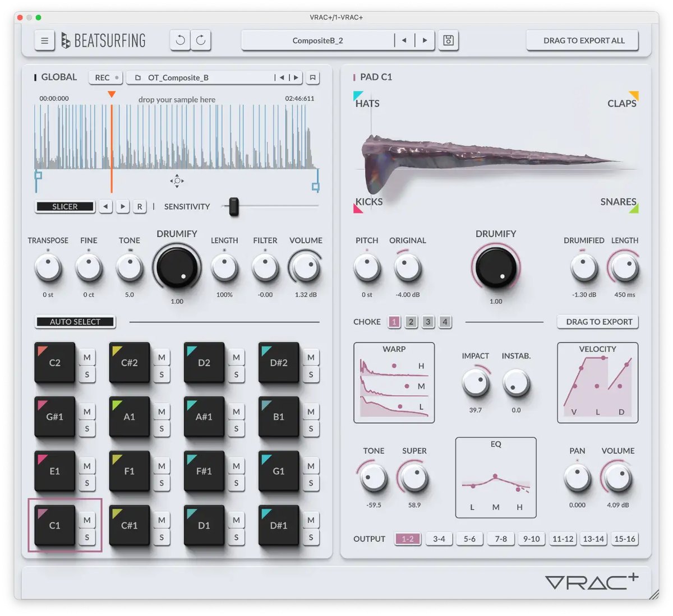Solo pad C2
673x616 pixels.
[87, 374]
